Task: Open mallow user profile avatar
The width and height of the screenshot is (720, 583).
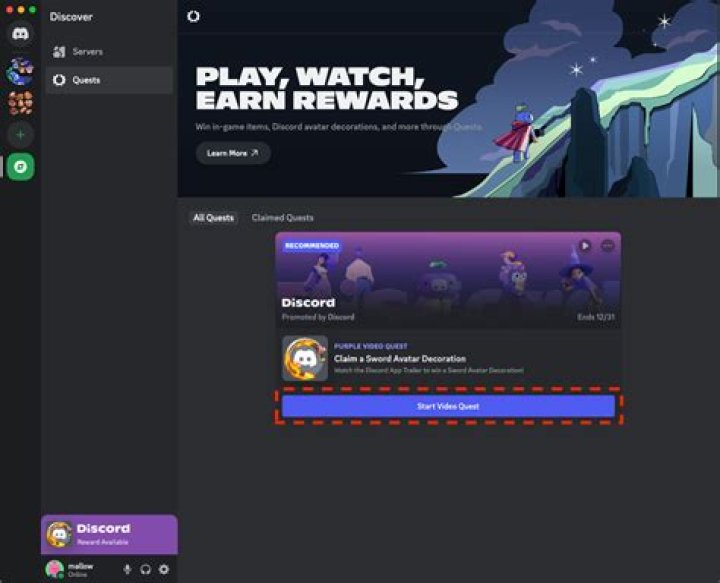Action: tap(55, 569)
